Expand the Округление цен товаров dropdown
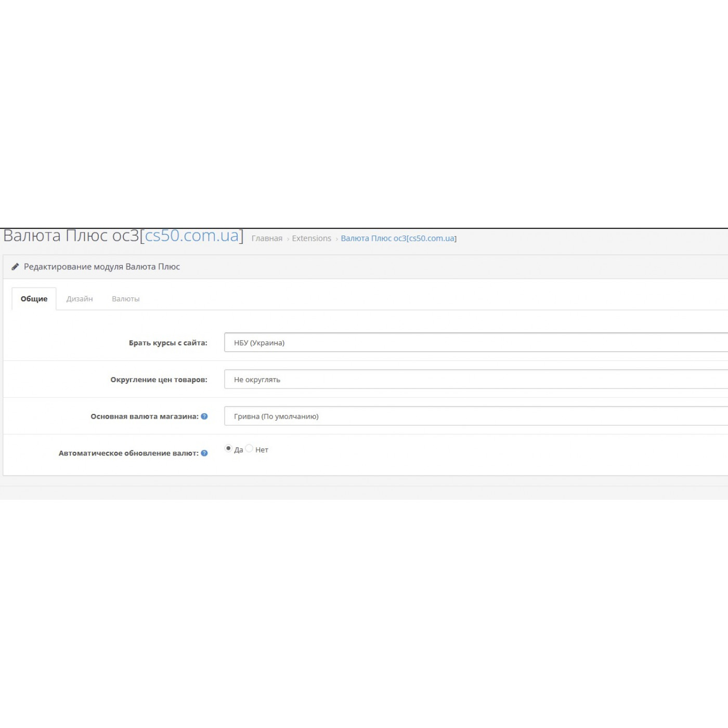The width and height of the screenshot is (728, 728). pos(475,380)
